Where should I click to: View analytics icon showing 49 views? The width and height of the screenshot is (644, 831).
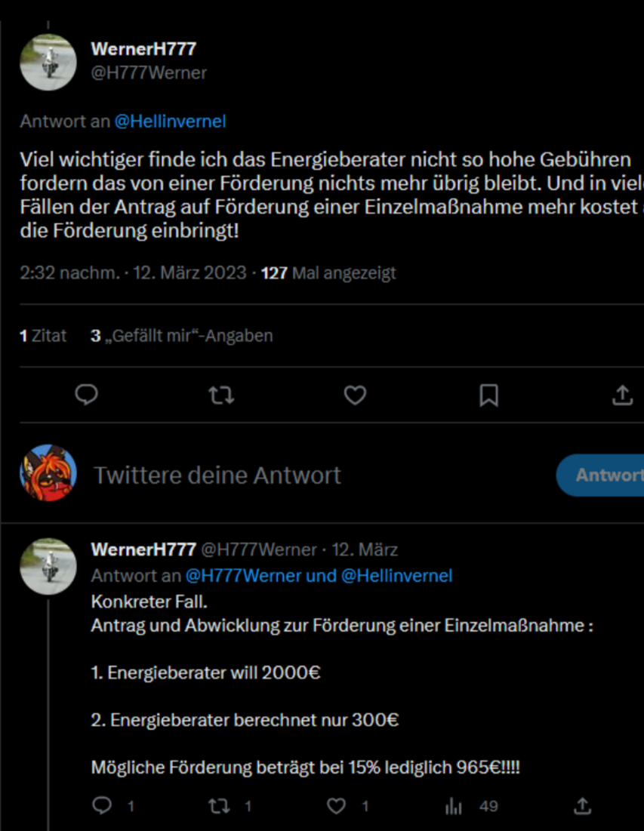[x=454, y=806]
